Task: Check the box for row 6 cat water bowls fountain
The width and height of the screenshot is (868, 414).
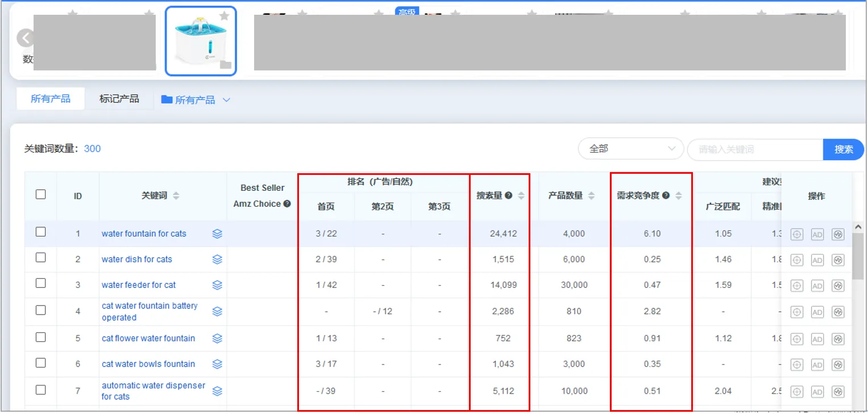Action: [40, 362]
